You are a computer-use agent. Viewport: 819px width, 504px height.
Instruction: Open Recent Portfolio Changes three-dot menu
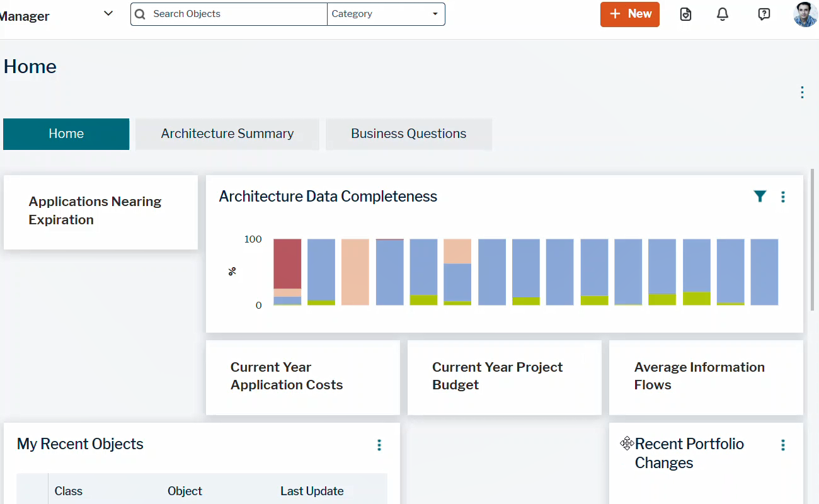[783, 445]
